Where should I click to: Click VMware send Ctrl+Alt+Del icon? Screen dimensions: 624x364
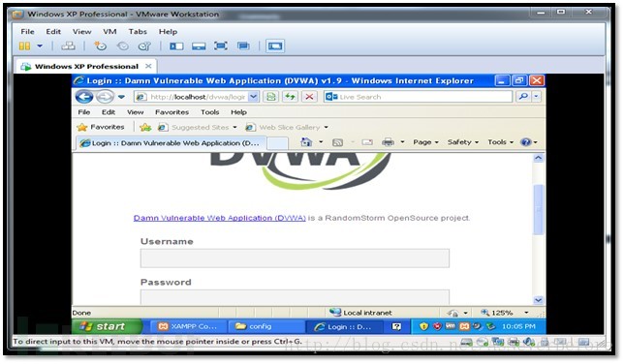pyautogui.click(x=68, y=46)
